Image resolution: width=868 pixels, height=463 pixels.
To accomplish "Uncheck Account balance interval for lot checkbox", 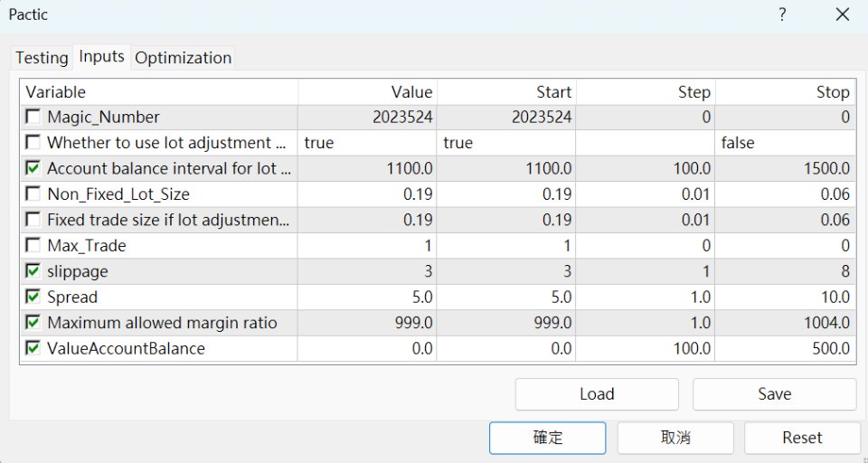I will [33, 168].
